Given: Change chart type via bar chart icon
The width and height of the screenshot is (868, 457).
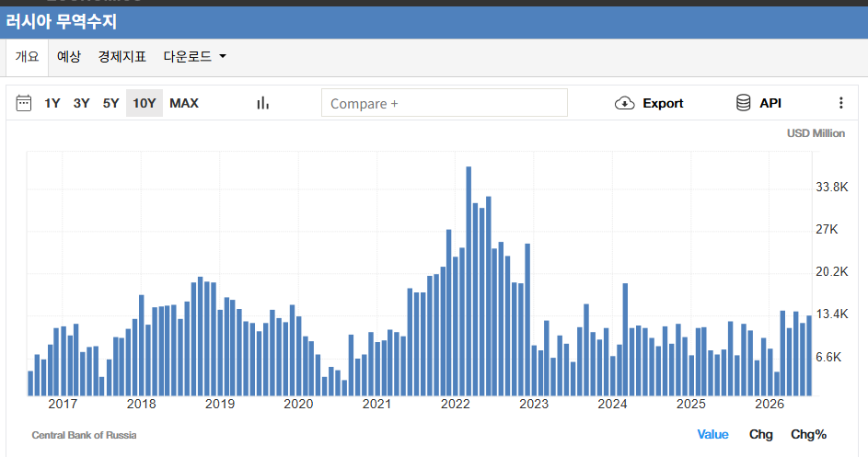Looking at the screenshot, I should [x=263, y=103].
